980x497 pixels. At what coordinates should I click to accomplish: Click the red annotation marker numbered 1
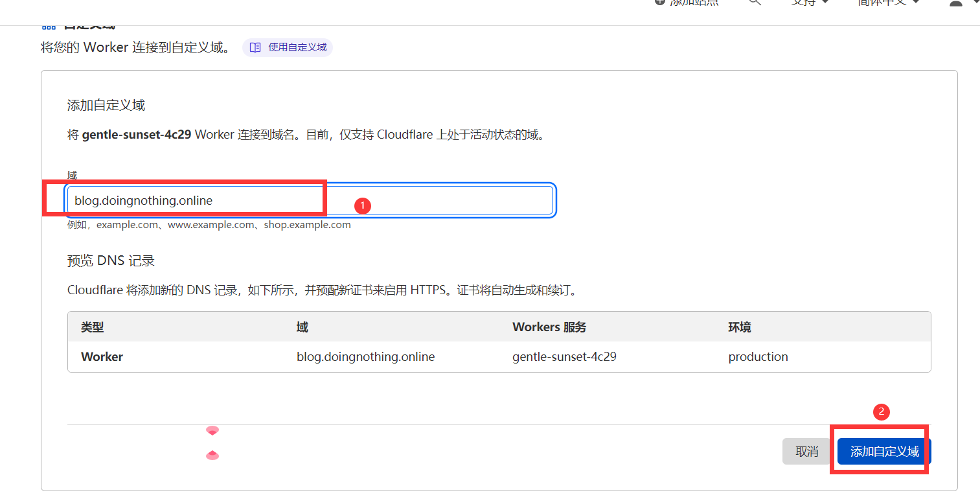pyautogui.click(x=362, y=205)
